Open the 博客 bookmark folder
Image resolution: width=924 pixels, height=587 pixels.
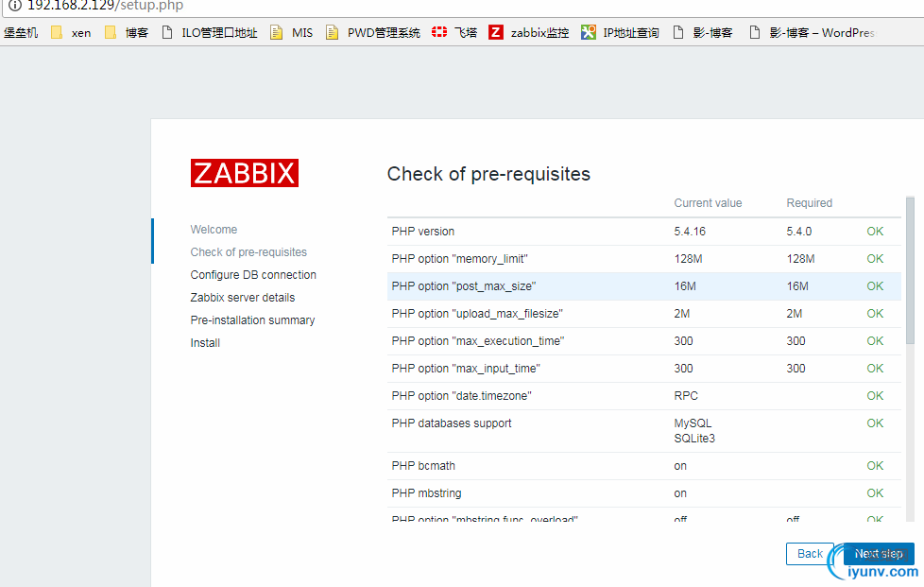pyautogui.click(x=126, y=32)
